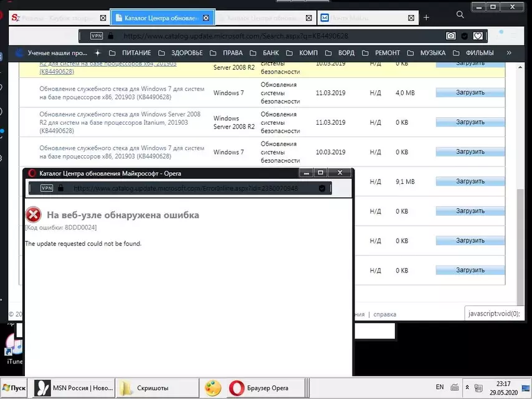Click the main window address bar URL
This screenshot has height=399, width=532.
tap(235, 36)
